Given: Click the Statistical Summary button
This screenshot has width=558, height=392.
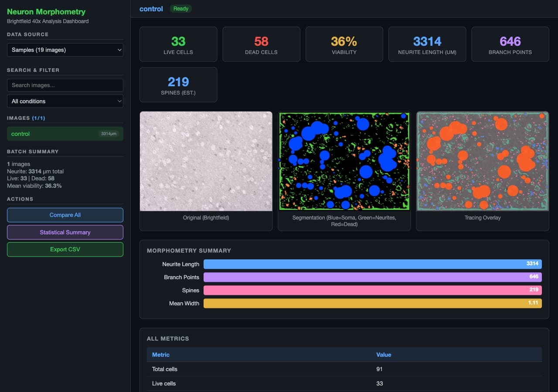Looking at the screenshot, I should 65,232.
